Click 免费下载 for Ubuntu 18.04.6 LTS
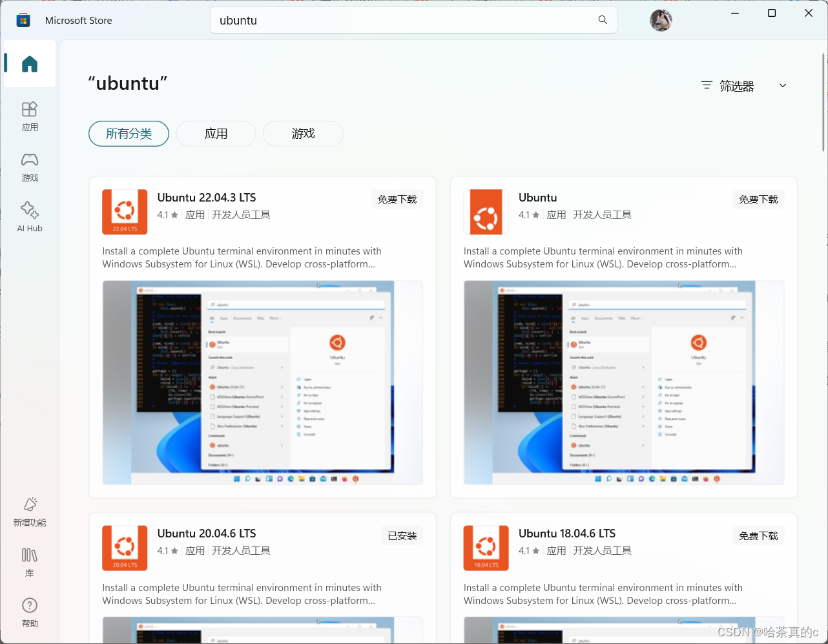This screenshot has width=828, height=644. 758,535
